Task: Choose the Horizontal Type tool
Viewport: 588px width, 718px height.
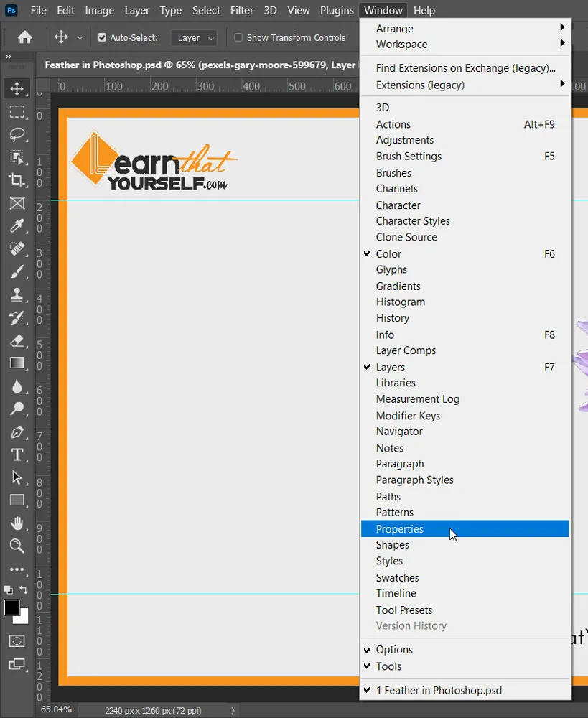Action: pyautogui.click(x=17, y=454)
